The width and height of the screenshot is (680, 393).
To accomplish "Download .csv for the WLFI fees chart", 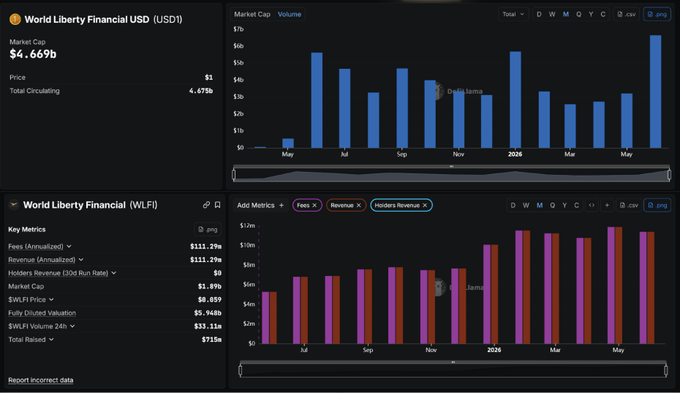I will 629,205.
